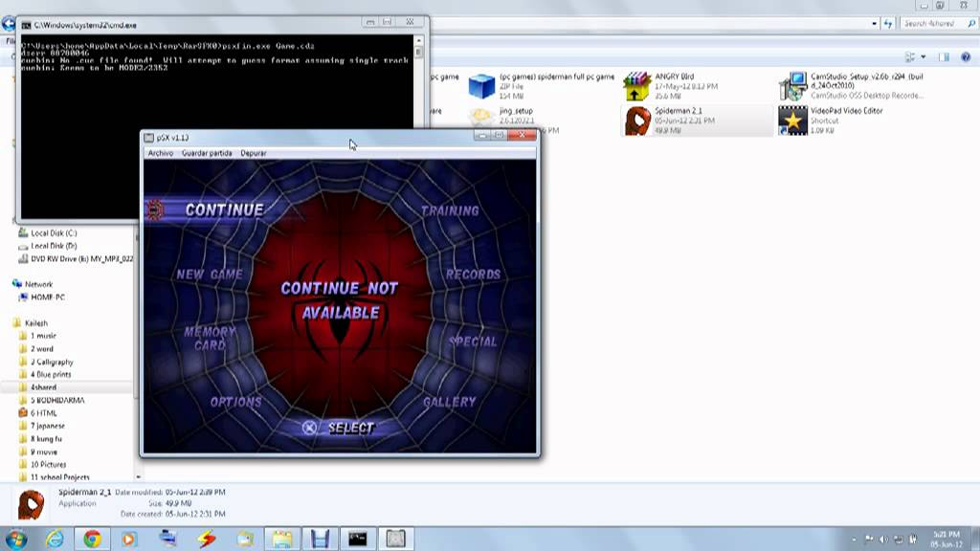Image resolution: width=980 pixels, height=551 pixels.
Task: Click the ANGRY Bird archive icon
Action: (x=636, y=86)
